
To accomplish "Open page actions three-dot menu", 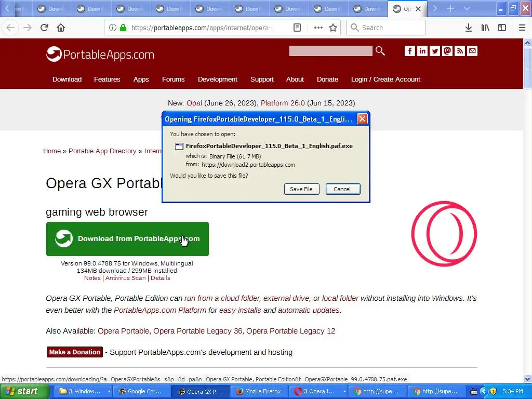I will [x=318, y=28].
